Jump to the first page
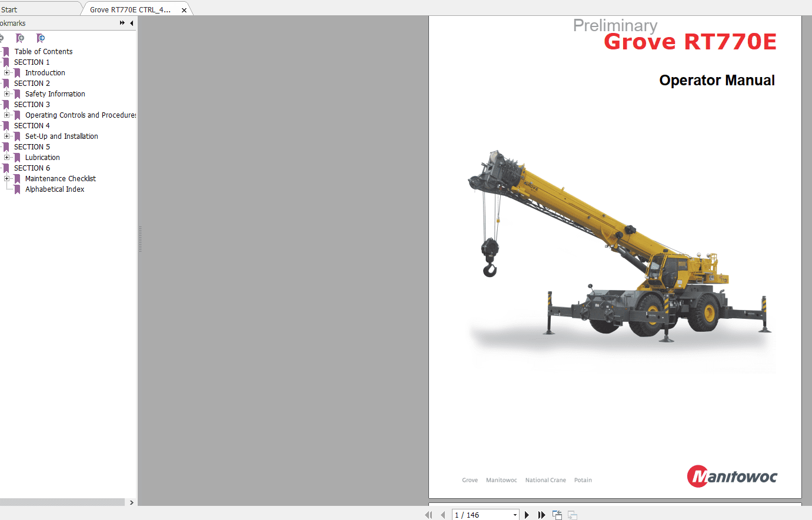The height and width of the screenshot is (520, 812). pos(428,514)
